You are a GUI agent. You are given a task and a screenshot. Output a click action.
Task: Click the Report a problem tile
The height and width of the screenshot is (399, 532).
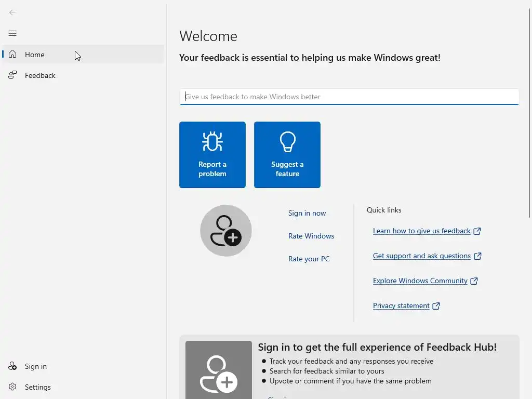(212, 155)
